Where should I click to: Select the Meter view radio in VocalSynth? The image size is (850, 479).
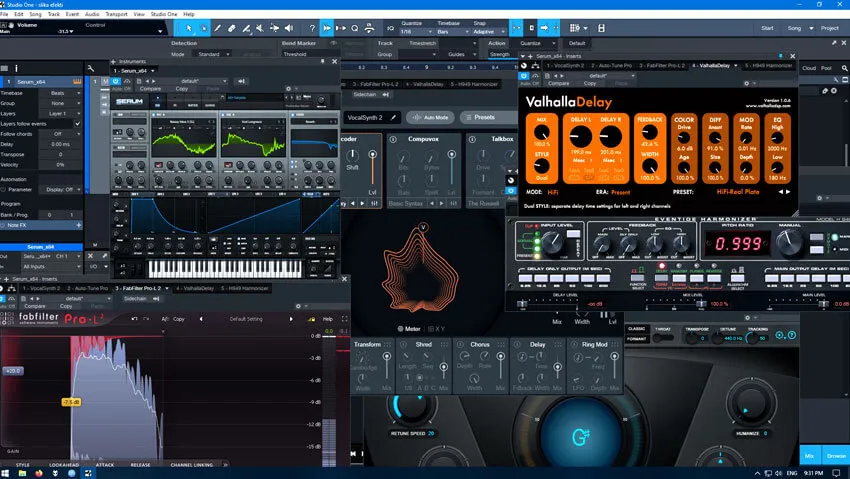pos(409,328)
